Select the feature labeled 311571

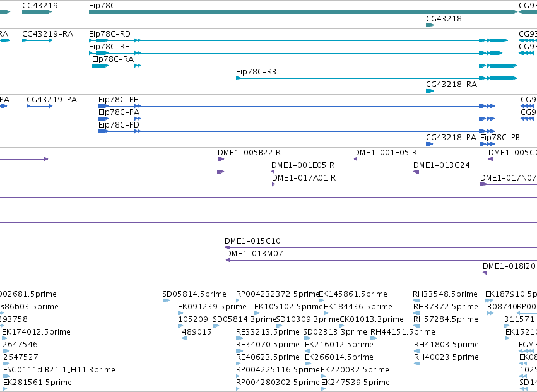point(507,326)
